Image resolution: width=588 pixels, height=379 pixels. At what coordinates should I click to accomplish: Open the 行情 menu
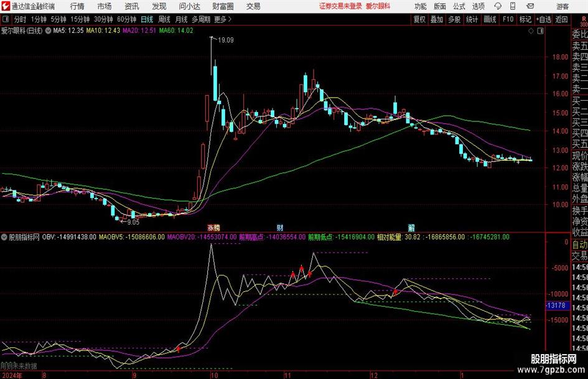pos(77,6)
